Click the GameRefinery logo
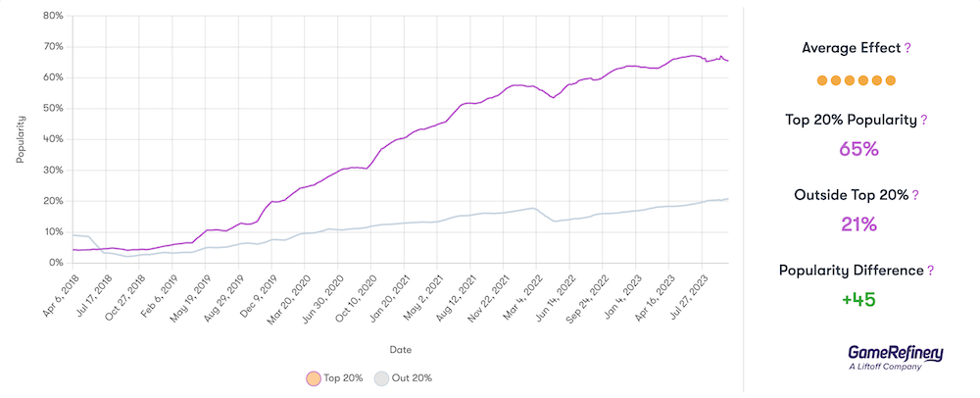This screenshot has width=980, height=398. pyautogui.click(x=895, y=358)
